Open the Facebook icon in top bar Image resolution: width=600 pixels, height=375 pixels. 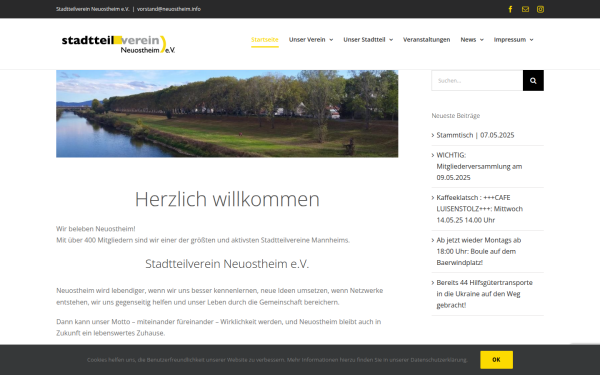tap(510, 9)
